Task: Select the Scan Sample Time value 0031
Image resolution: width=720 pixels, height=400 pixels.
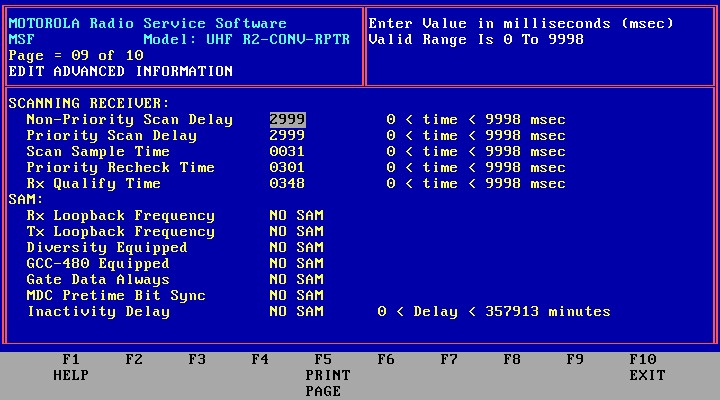Action: coord(287,152)
